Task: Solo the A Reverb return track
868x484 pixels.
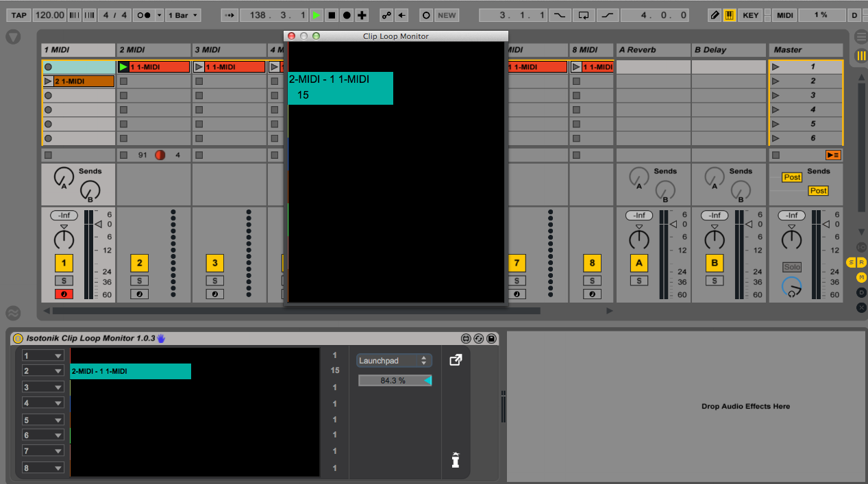Action: (639, 281)
